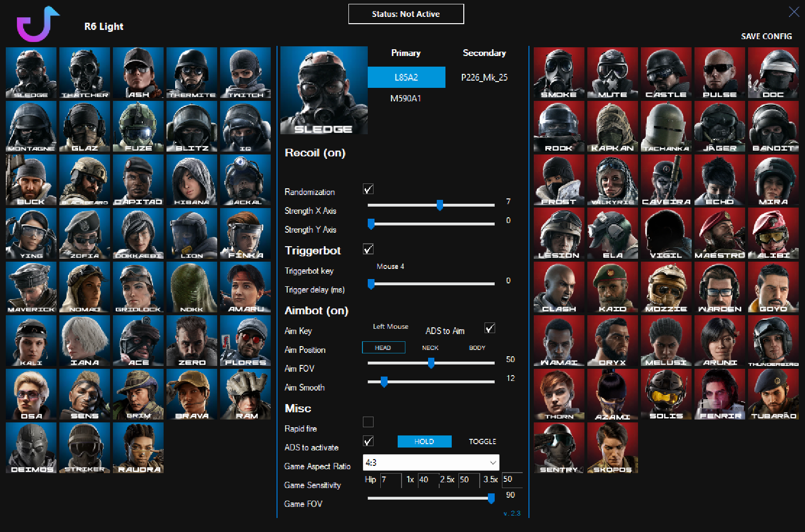Choose the Sentry defender icon
The height and width of the screenshot is (532, 805).
[559, 448]
